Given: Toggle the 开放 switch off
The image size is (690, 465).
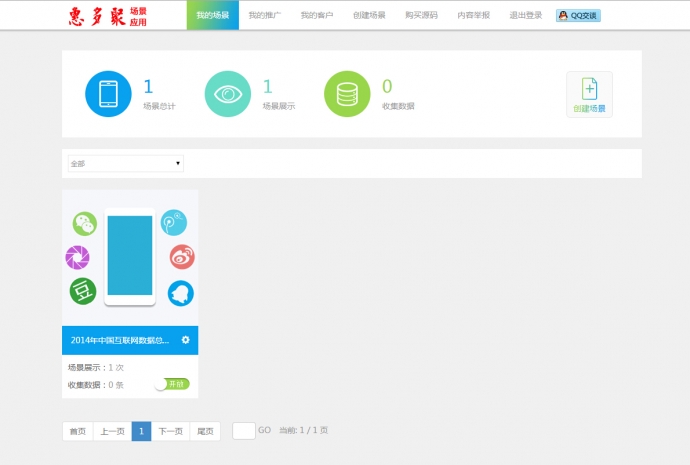Looking at the screenshot, I should pyautogui.click(x=172, y=384).
